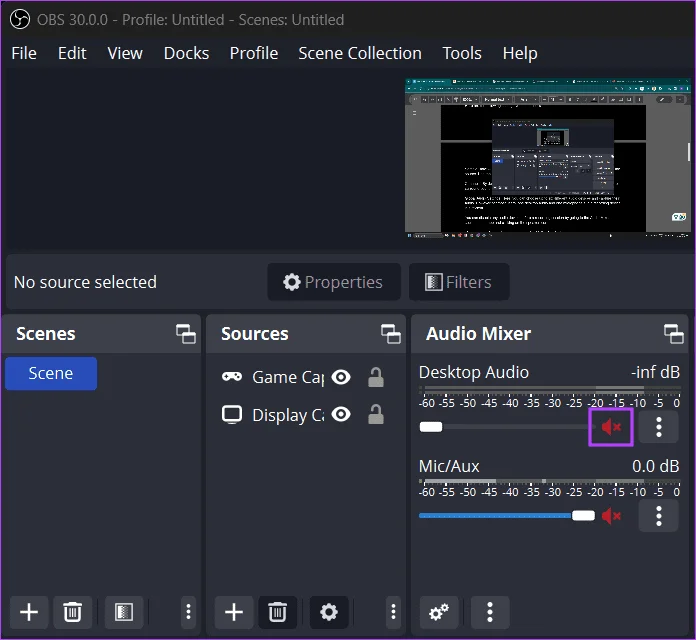Viewport: 696px width, 640px height.
Task: Click the Filters button
Action: coord(459,282)
